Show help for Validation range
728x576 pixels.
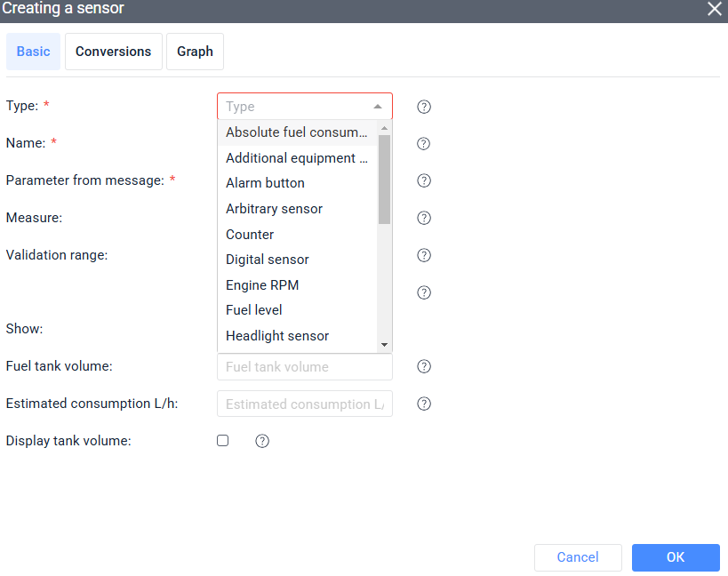click(424, 255)
